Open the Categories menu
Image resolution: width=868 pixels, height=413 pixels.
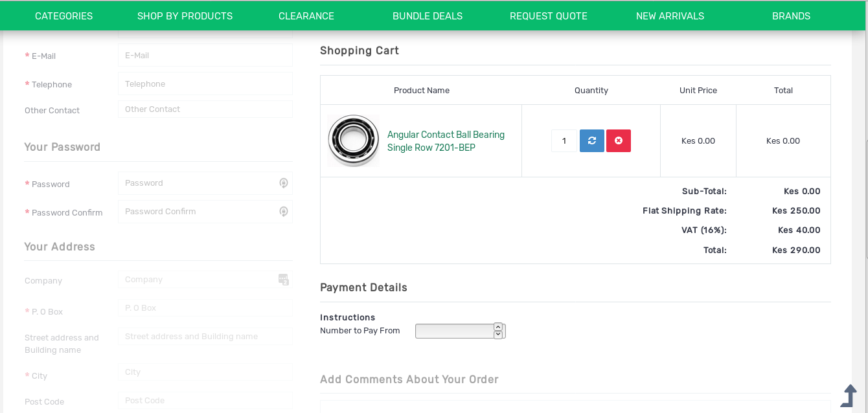pos(63,16)
